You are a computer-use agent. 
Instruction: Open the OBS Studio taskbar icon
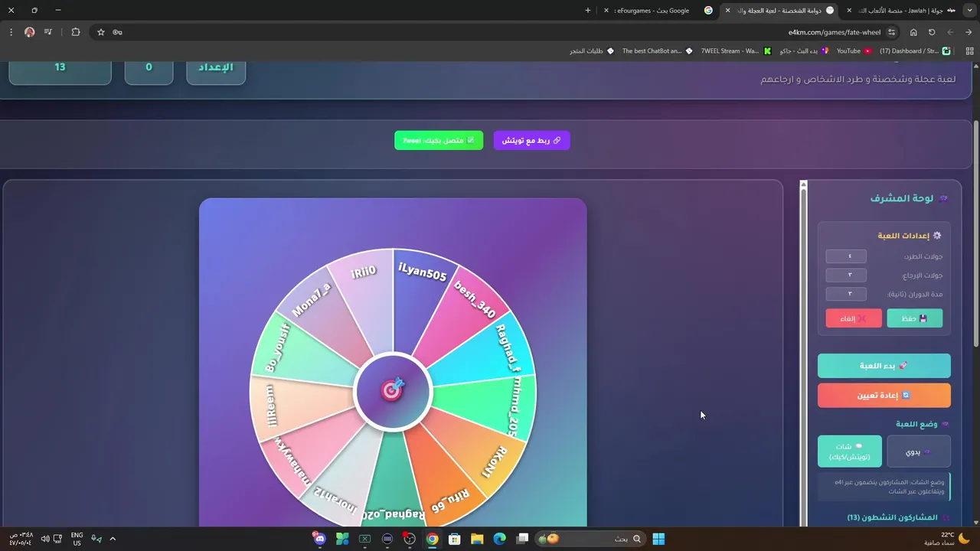[410, 539]
